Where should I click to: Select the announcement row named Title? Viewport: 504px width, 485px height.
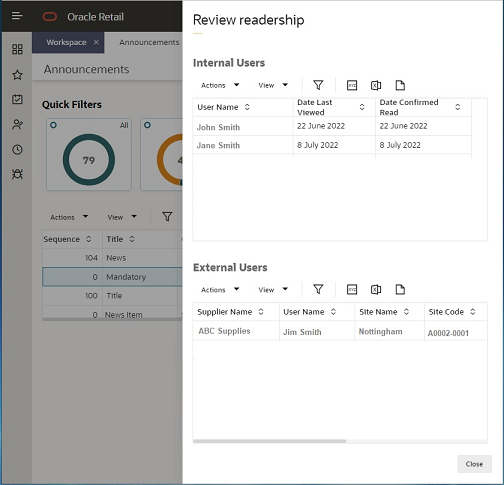click(x=113, y=295)
